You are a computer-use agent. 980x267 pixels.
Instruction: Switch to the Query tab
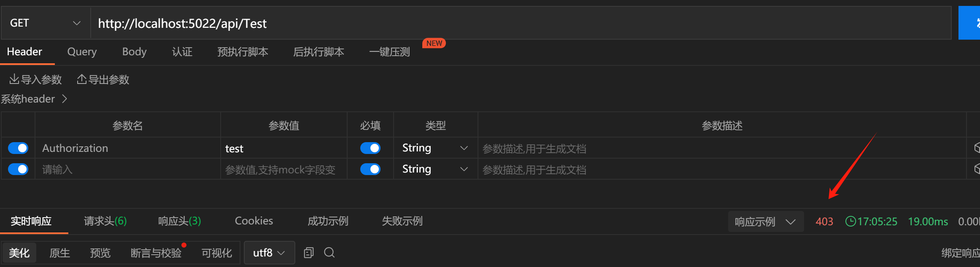82,52
